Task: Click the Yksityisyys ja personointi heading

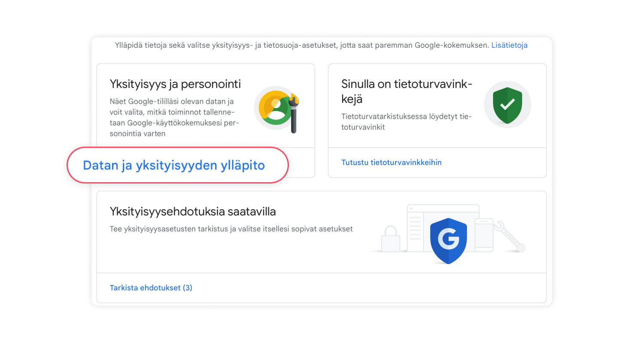Action: pyautogui.click(x=175, y=84)
